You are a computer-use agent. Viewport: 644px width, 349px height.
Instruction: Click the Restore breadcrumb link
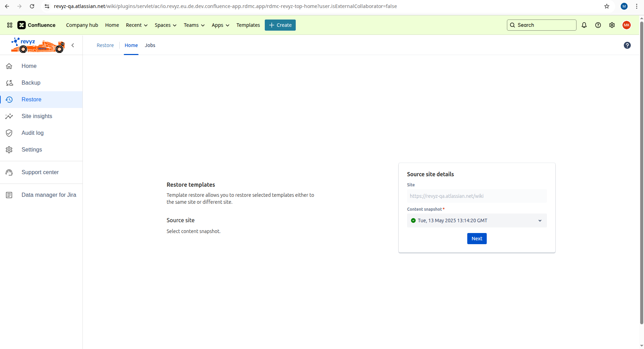click(x=105, y=45)
